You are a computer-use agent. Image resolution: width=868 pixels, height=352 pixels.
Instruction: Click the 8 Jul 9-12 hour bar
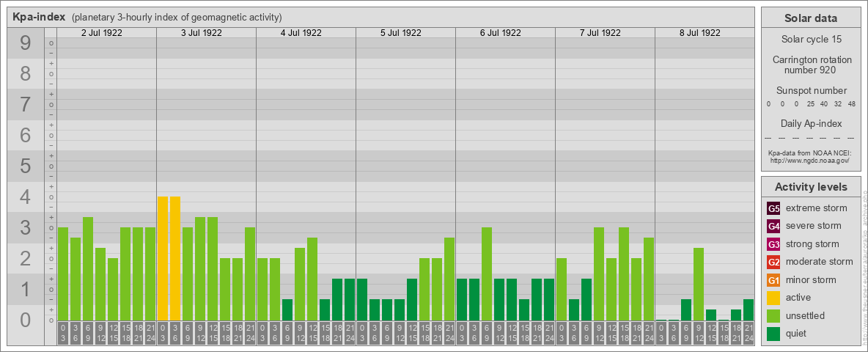(x=698, y=285)
